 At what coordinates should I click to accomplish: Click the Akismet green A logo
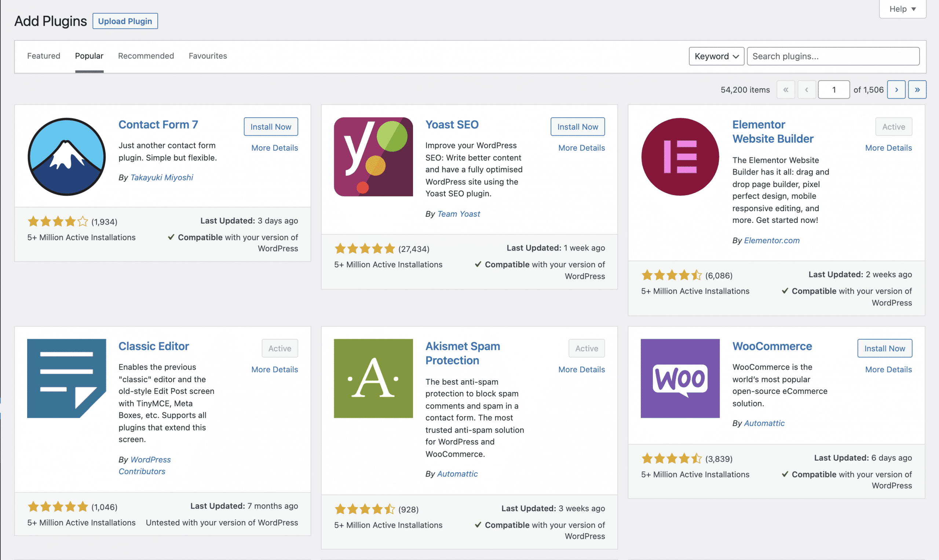[x=373, y=378]
